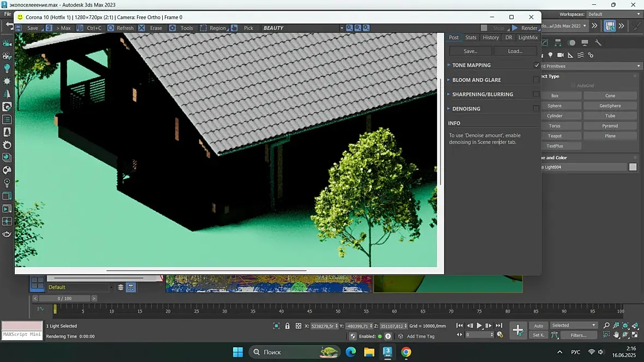The width and height of the screenshot is (644, 362).
Task: Click the Refresh icon in Corona toolbar
Action: coord(111,28)
